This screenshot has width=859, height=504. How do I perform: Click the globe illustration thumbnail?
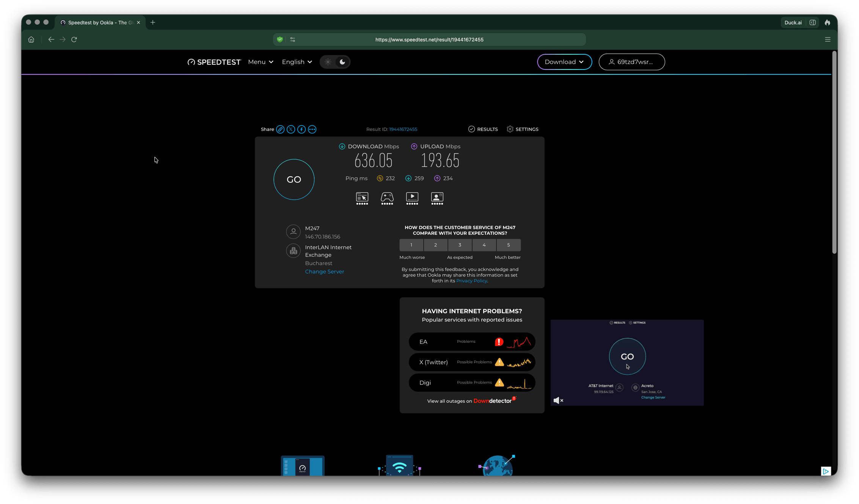tap(498, 465)
